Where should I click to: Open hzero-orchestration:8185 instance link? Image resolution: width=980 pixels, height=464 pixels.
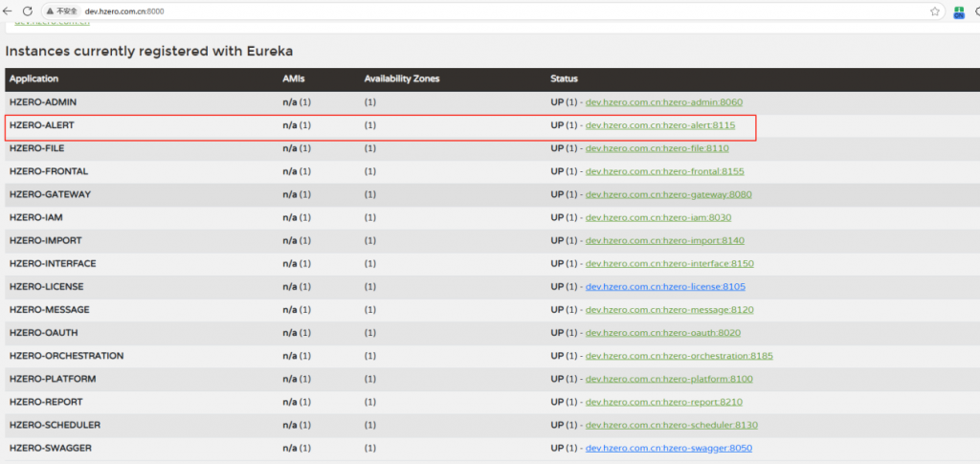[x=679, y=355]
